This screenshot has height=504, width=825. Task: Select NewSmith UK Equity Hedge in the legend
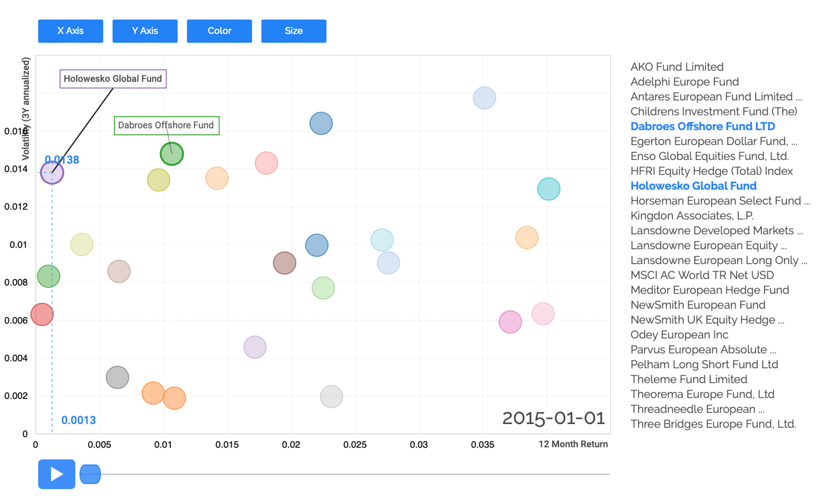[707, 320]
